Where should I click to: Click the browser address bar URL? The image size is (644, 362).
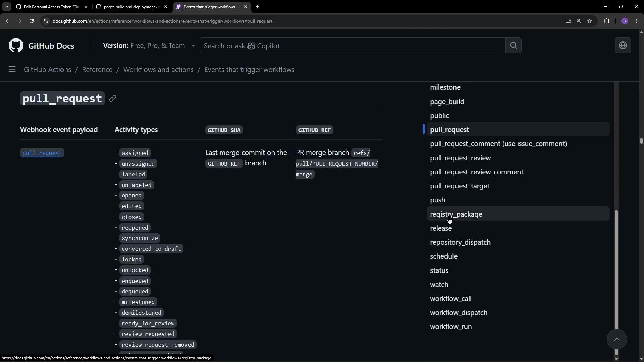pos(162,21)
